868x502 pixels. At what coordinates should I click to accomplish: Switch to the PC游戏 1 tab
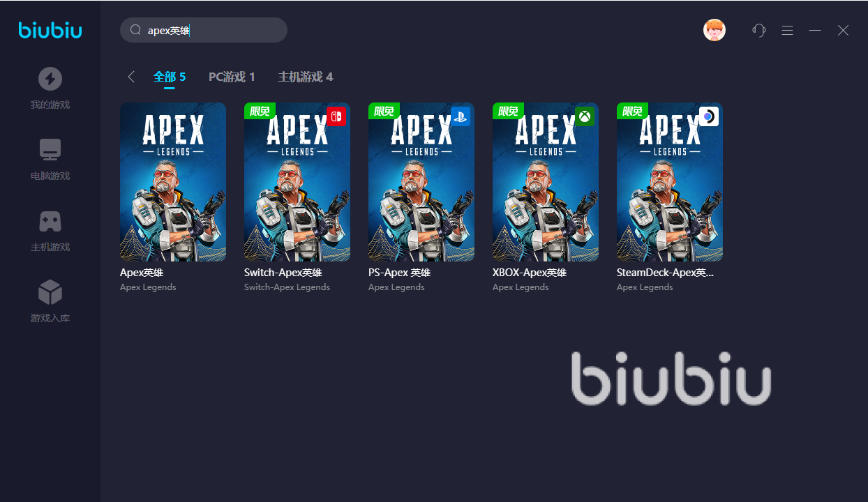[232, 77]
